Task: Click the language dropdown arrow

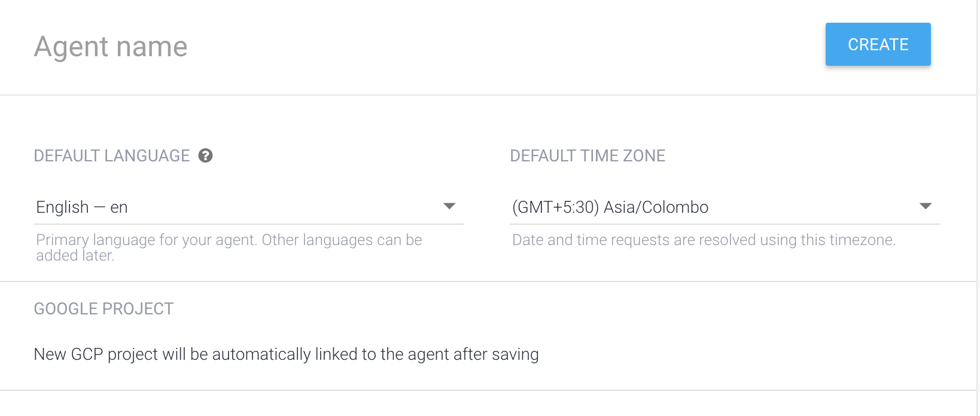Action: coord(449,206)
